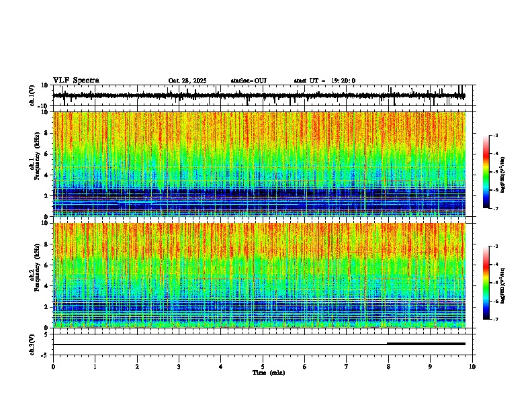Click time axis tick label "8" near ch.3 step
The height and width of the screenshot is (411, 532).
(388, 367)
